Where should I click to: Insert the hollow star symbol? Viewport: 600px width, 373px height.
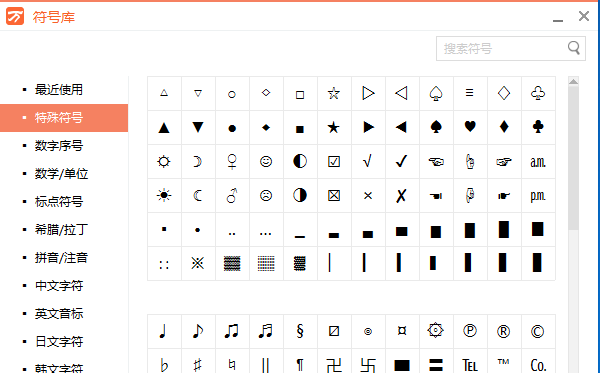tap(334, 93)
